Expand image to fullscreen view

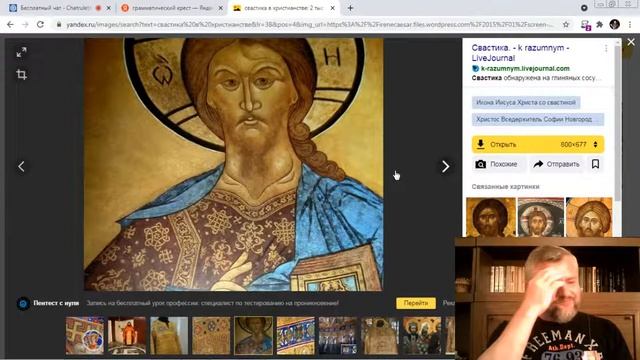pyautogui.click(x=21, y=52)
